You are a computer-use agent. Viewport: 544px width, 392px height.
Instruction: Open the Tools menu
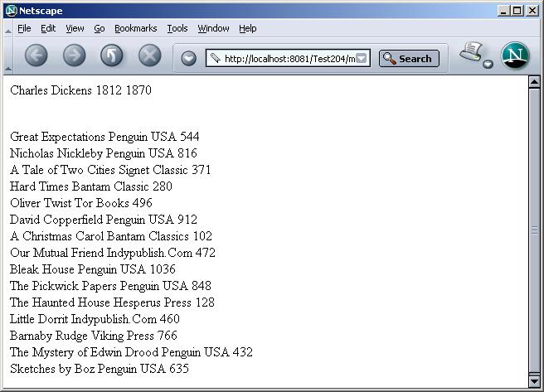click(x=177, y=28)
